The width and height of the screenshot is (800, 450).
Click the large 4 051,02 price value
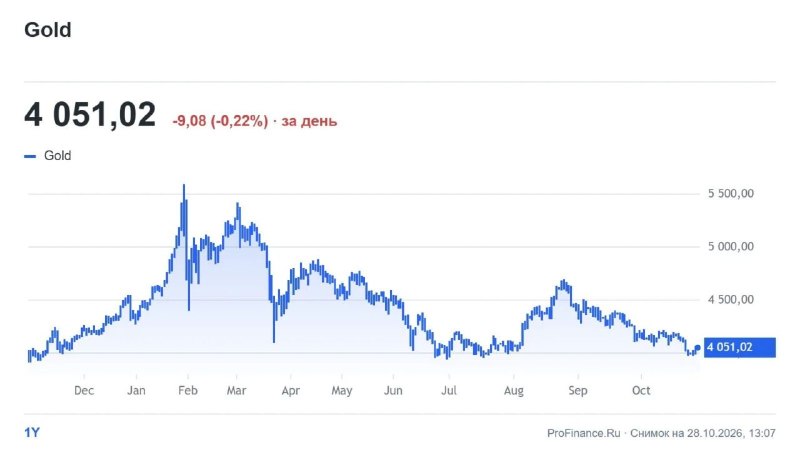90,115
